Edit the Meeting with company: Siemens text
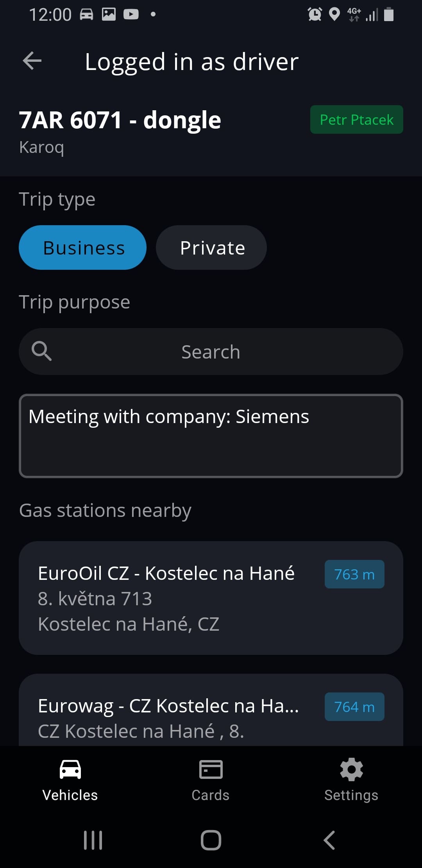This screenshot has width=422, height=868. (211, 436)
